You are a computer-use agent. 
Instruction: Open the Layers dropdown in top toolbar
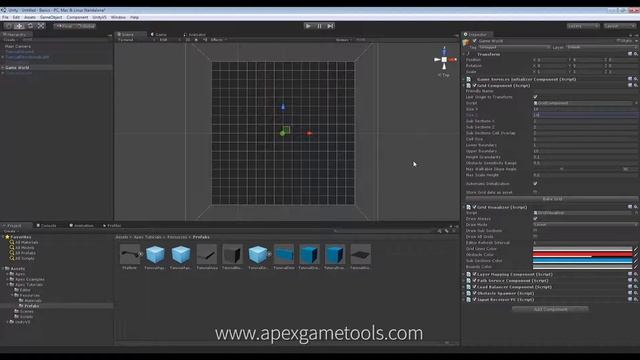[582, 26]
